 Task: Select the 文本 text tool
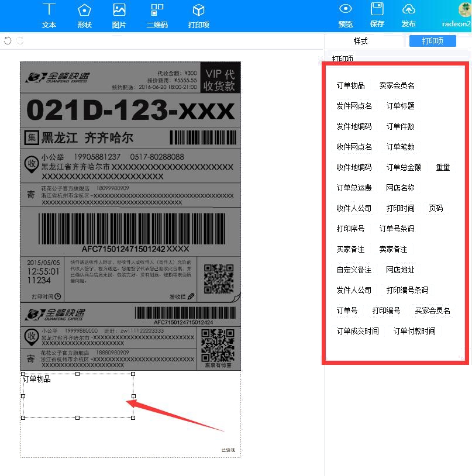tap(49, 15)
